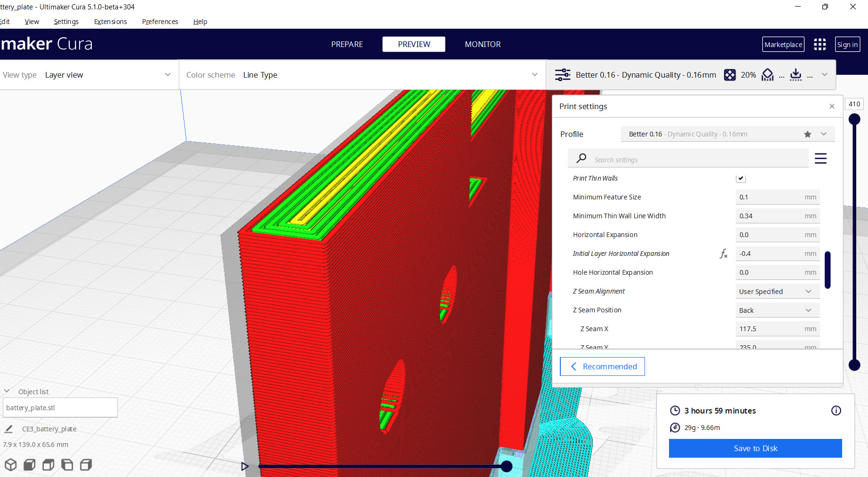868x477 pixels.
Task: Expand the Layer view type dropdown
Action: [108, 75]
